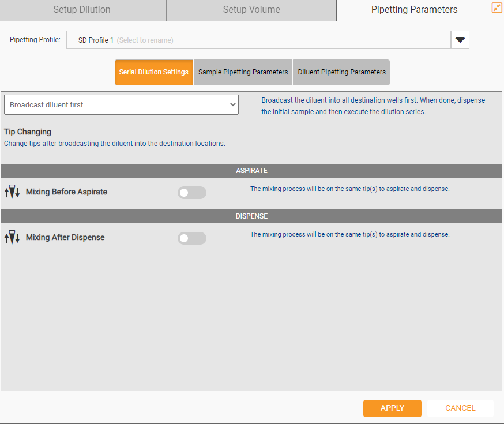The image size is (504, 424).
Task: Click the Mixing Before Aspirate text label
Action: 66,192
